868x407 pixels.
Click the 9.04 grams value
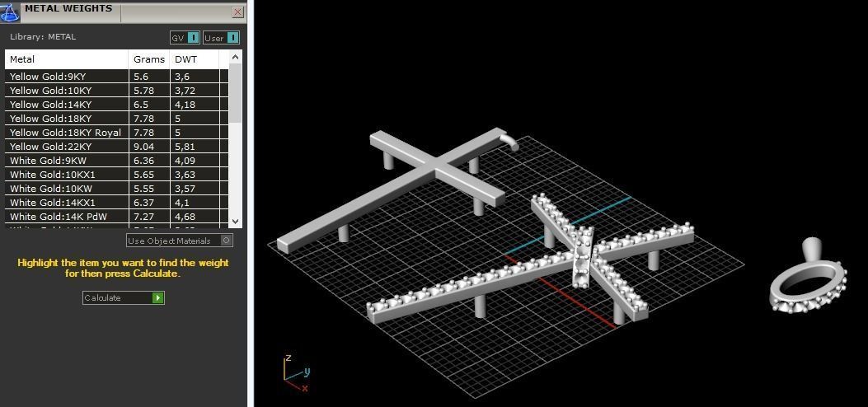pos(144,147)
